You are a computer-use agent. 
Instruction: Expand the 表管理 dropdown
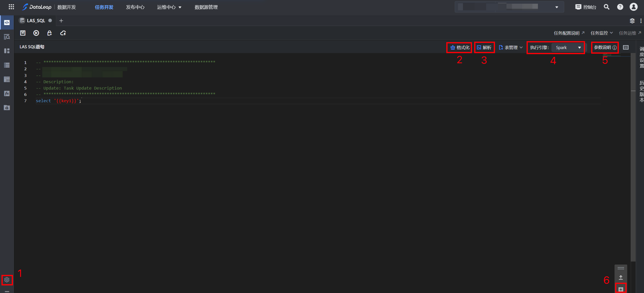point(511,48)
